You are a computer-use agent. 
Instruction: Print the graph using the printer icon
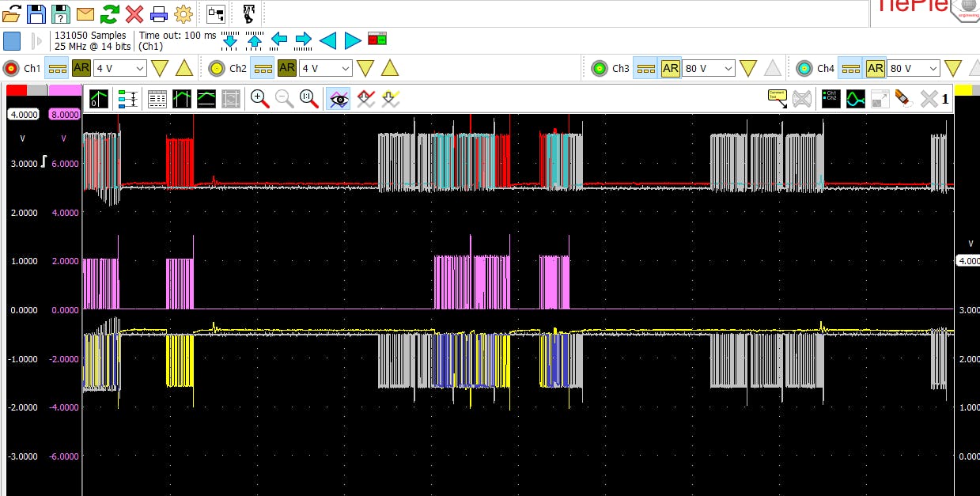click(159, 13)
